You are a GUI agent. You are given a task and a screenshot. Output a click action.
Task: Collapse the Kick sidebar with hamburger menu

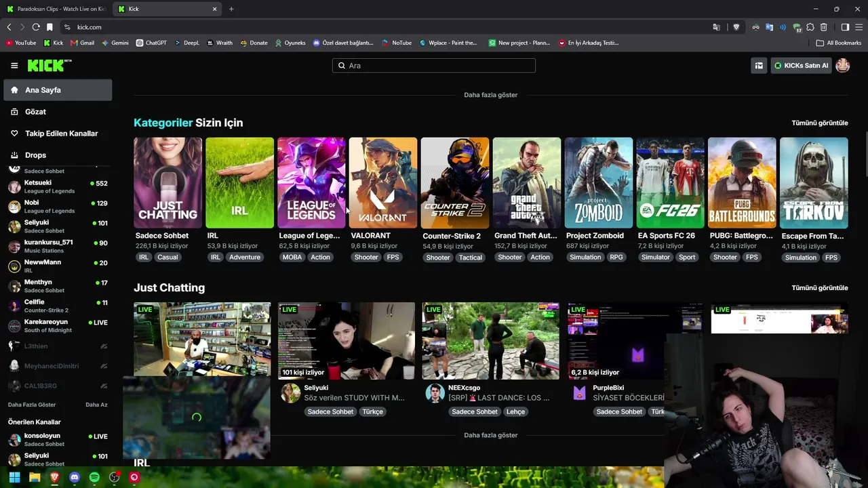coord(14,66)
